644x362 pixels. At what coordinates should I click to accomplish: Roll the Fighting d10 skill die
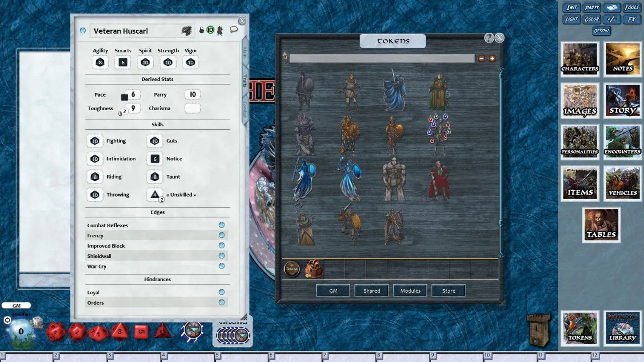coord(95,141)
